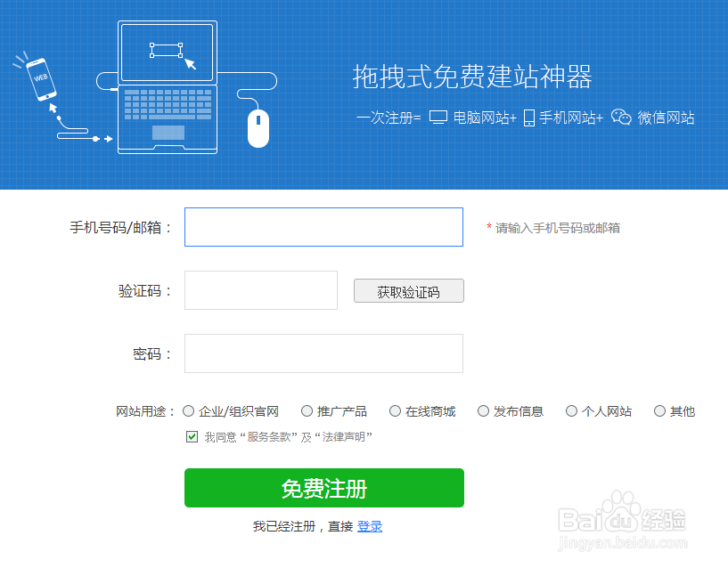
Task: Select the 企业/组织官网 radio option
Action: (188, 411)
